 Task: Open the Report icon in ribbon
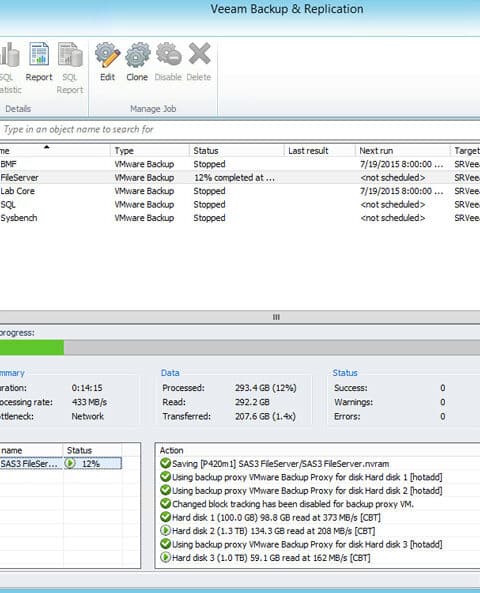[x=39, y=62]
